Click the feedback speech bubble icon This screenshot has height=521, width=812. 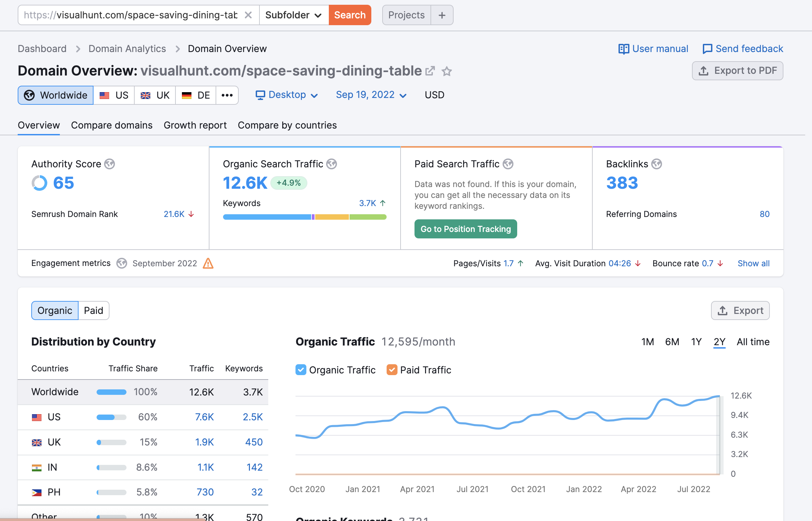pos(707,49)
